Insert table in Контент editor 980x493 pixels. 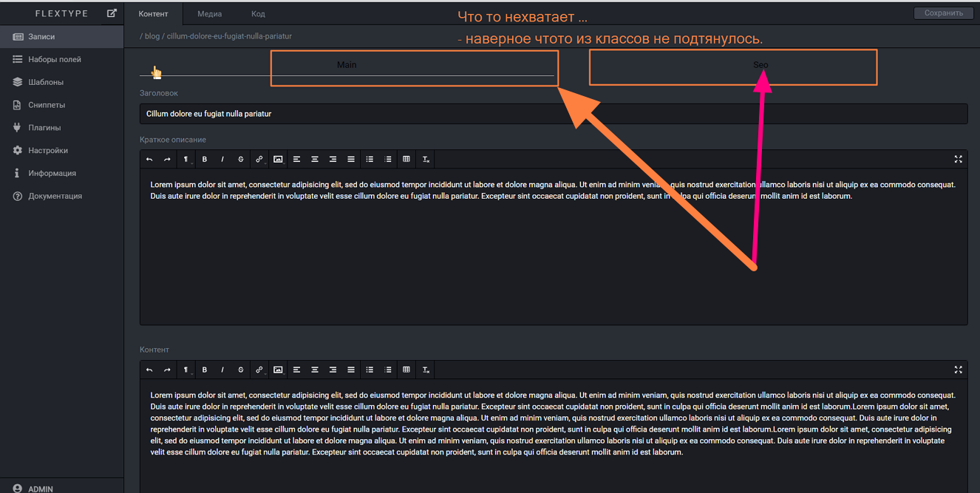[x=406, y=370]
